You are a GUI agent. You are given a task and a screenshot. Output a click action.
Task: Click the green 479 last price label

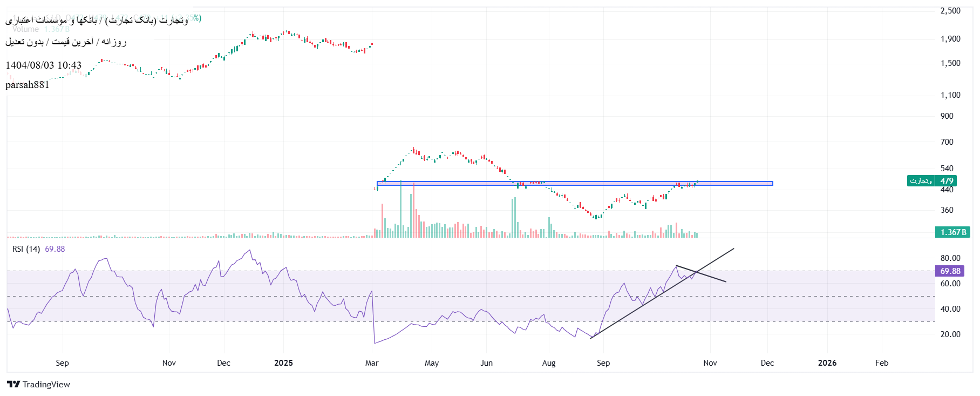(x=947, y=181)
